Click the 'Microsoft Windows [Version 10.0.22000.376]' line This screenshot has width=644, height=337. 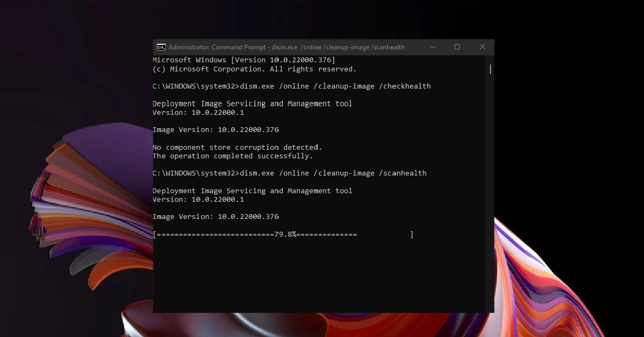[244, 60]
